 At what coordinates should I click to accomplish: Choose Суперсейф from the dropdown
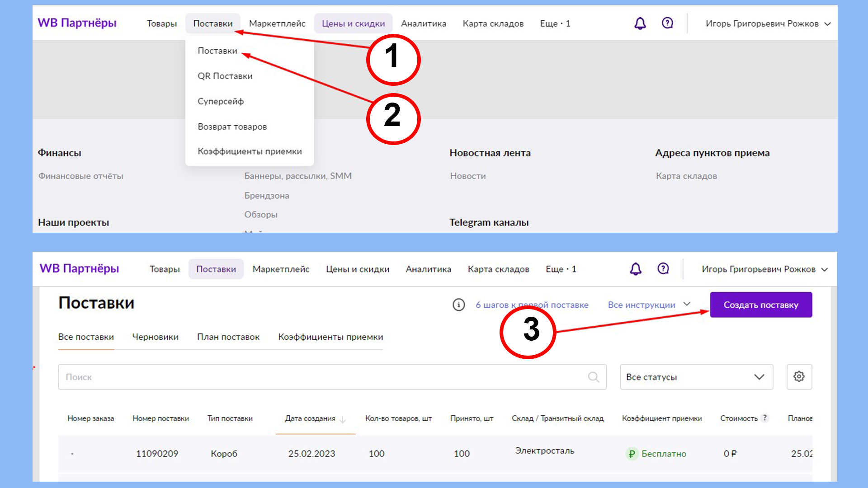tap(221, 101)
